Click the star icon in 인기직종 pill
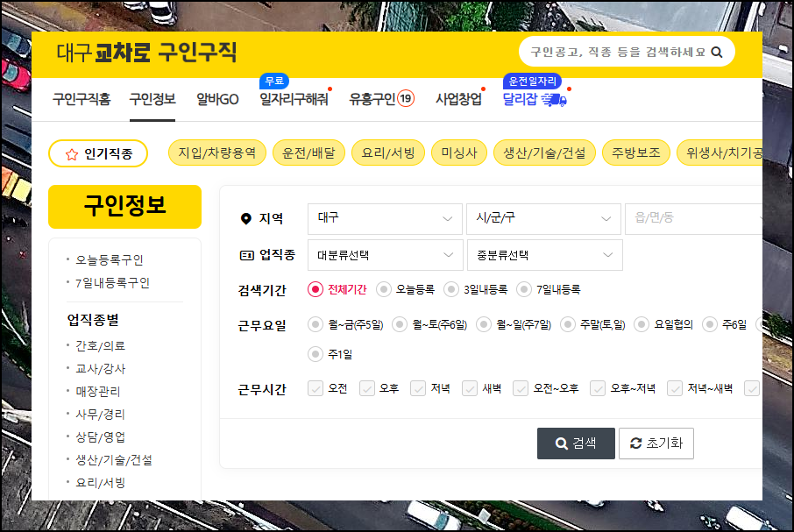The width and height of the screenshot is (794, 532). pos(72,154)
